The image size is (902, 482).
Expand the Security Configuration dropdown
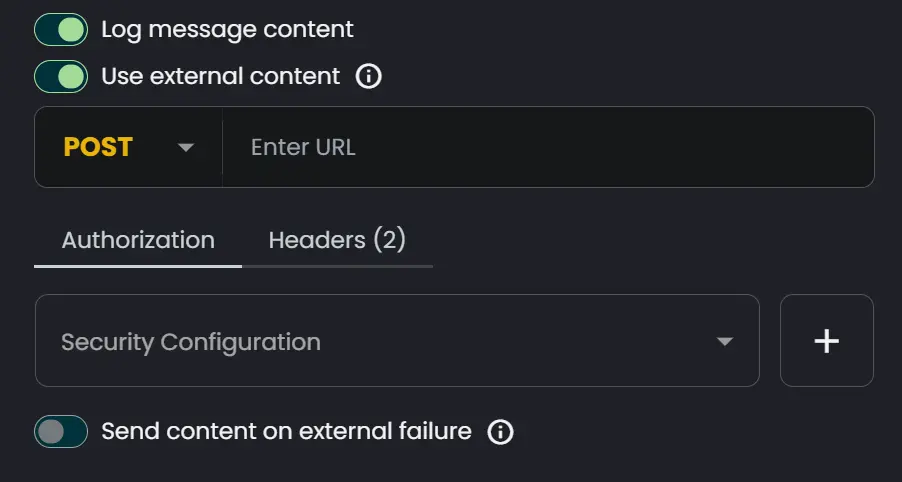397,341
